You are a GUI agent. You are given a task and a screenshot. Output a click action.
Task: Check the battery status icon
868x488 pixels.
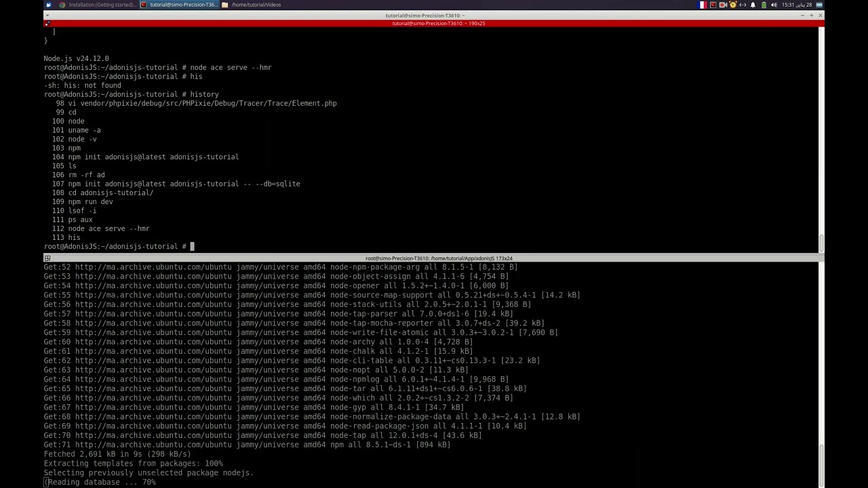click(764, 5)
